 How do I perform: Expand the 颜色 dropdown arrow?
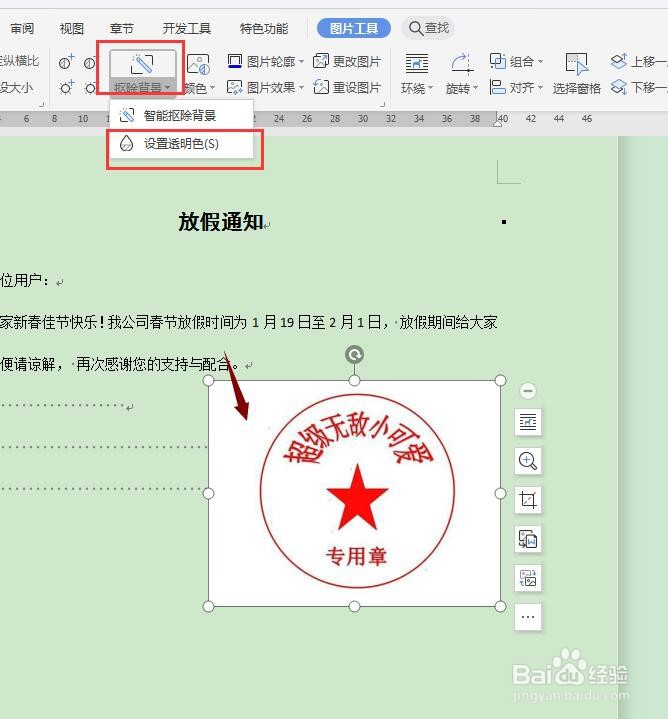coord(212,87)
